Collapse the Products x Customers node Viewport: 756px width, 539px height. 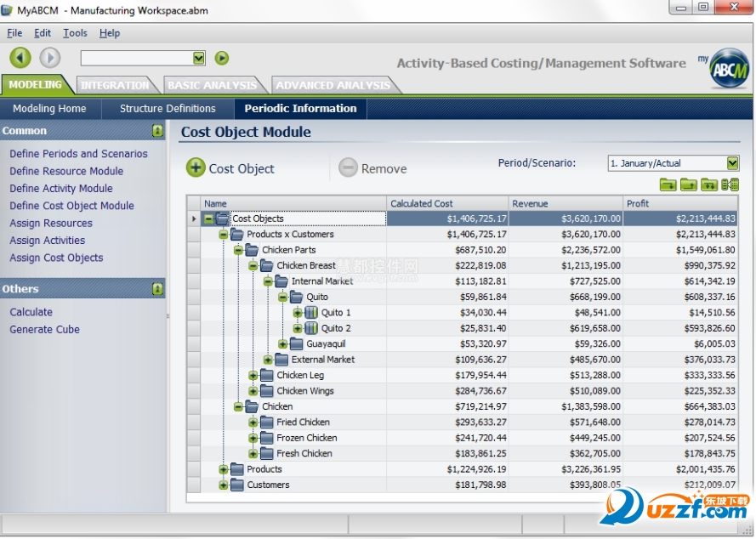coord(224,235)
